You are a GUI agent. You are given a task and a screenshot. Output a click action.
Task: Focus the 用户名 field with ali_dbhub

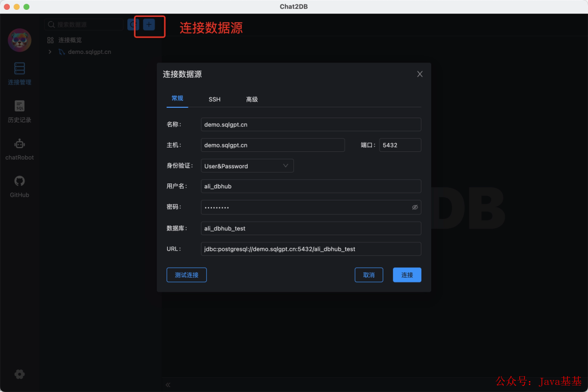pyautogui.click(x=311, y=186)
